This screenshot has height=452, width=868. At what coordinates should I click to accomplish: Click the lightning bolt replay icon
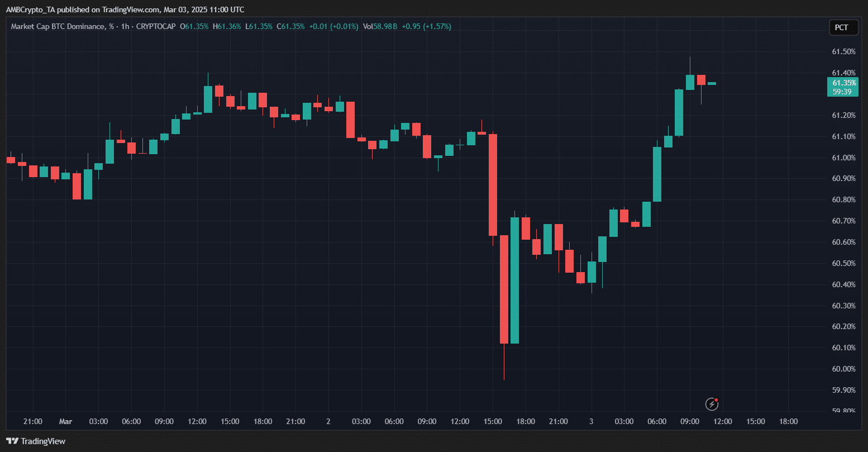click(712, 403)
